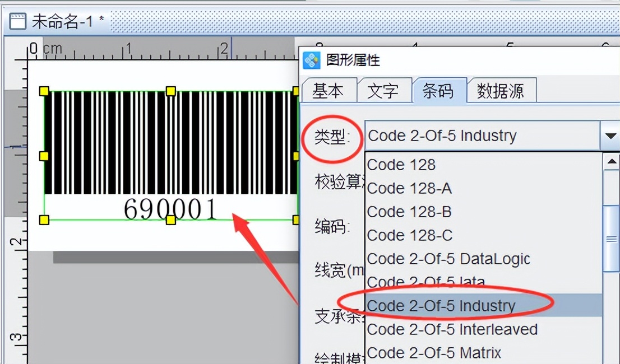Screen dimensions: 620x364
Task: Open the 类型 dropdown arrow
Action: tap(610, 135)
